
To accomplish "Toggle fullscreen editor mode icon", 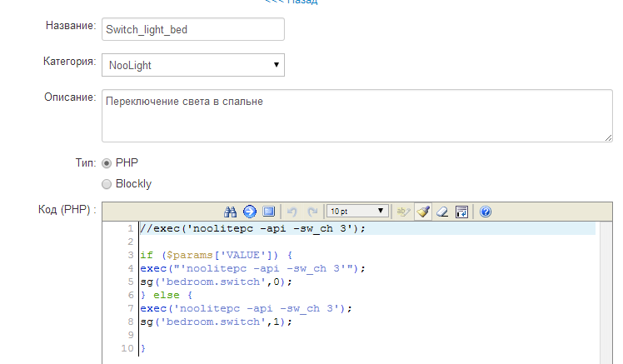I will click(268, 212).
